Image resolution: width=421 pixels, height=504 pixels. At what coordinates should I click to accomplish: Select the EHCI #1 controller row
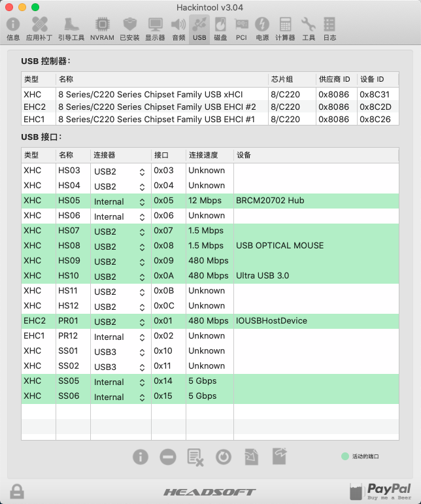coord(210,119)
